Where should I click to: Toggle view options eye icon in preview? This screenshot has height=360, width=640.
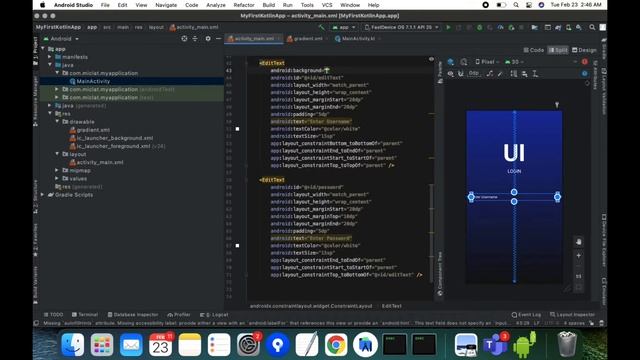[x=450, y=73]
